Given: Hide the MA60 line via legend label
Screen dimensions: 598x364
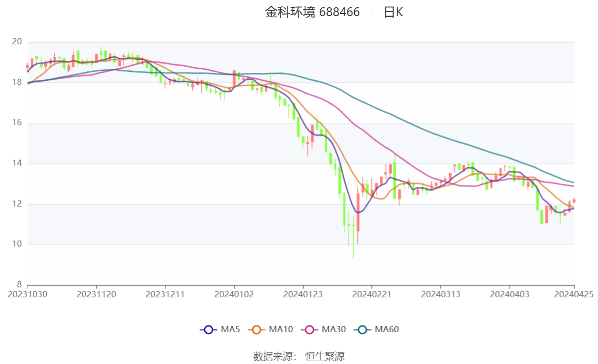Looking at the screenshot, I should [x=387, y=329].
